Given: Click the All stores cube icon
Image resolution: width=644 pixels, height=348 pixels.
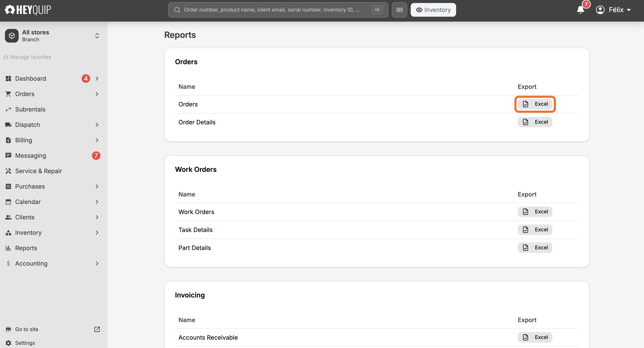Looking at the screenshot, I should [x=12, y=36].
